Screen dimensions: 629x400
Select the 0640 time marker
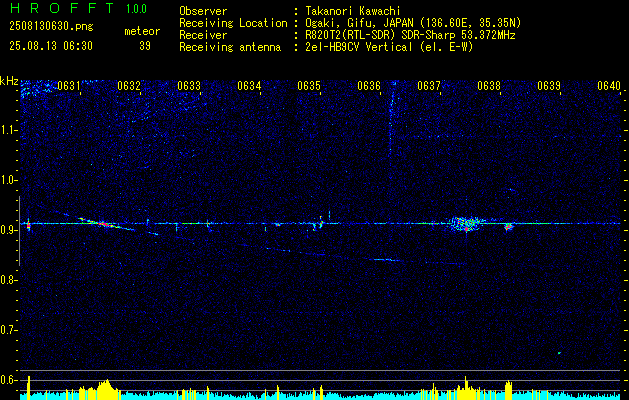(609, 85)
